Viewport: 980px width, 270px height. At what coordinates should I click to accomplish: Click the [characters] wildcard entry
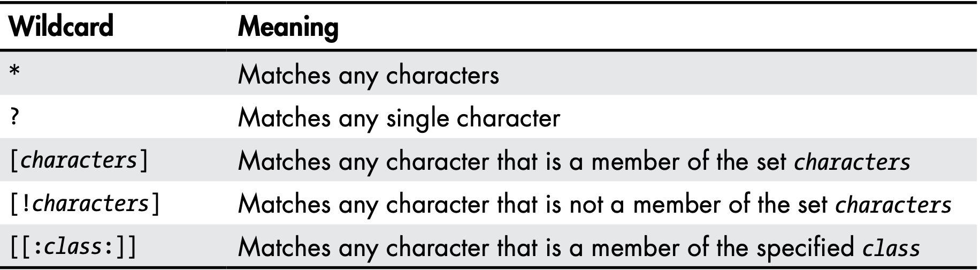point(79,160)
